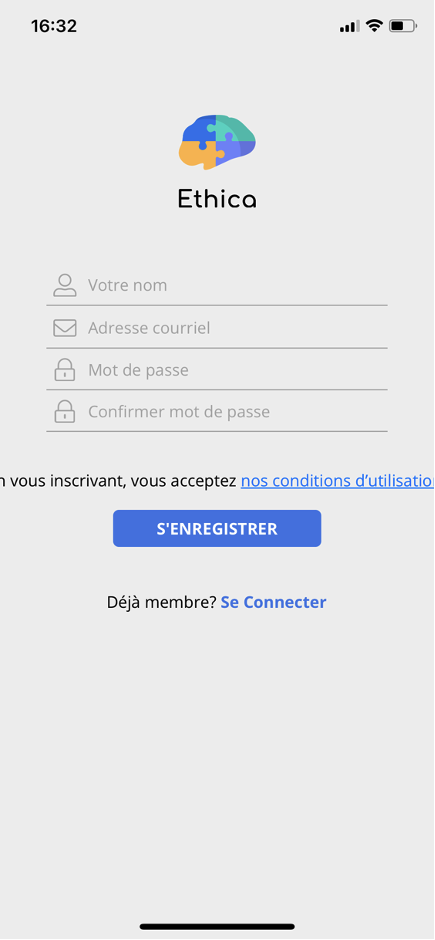Click the person icon beside Votre nom
435x940 pixels.
coord(65,285)
